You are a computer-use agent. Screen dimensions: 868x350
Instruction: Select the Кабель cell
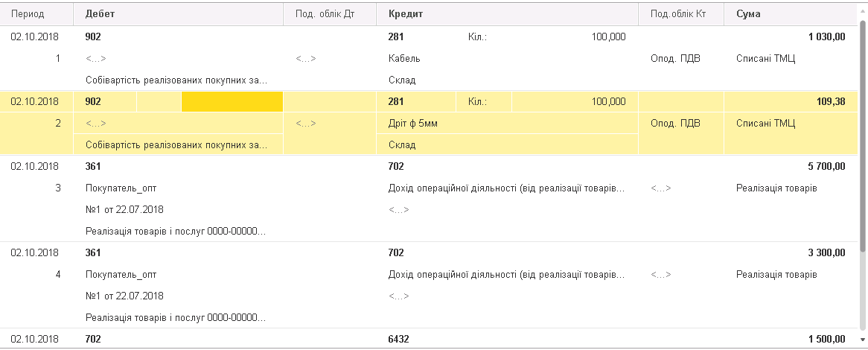point(404,58)
